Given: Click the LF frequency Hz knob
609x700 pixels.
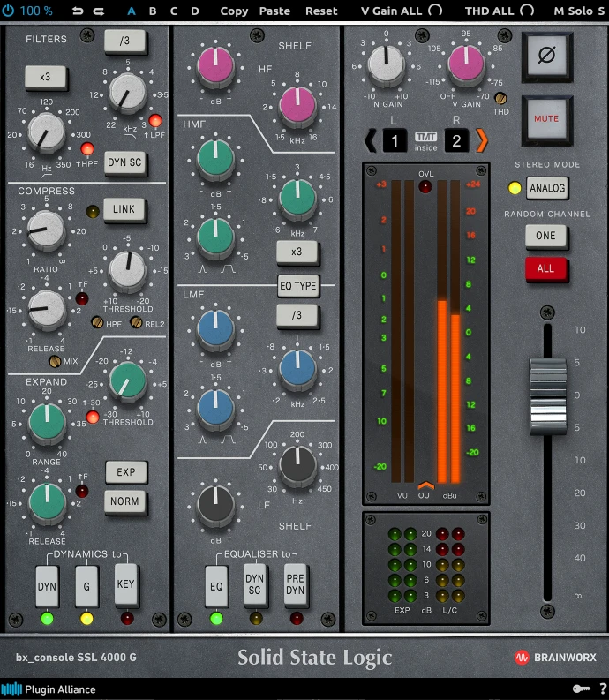Looking at the screenshot, I should tap(297, 464).
